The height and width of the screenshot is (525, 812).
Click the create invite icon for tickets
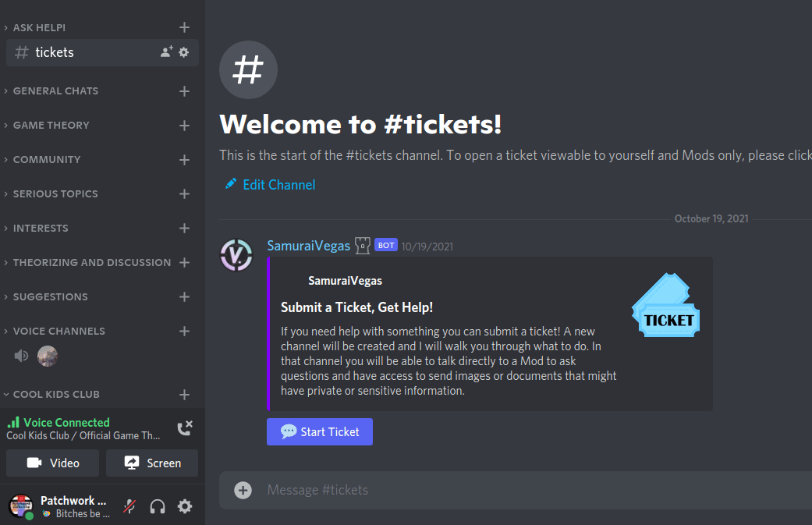(166, 52)
